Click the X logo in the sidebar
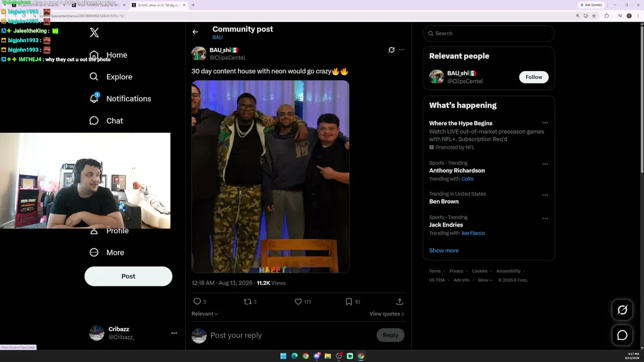The height and width of the screenshot is (362, 644). [94, 33]
